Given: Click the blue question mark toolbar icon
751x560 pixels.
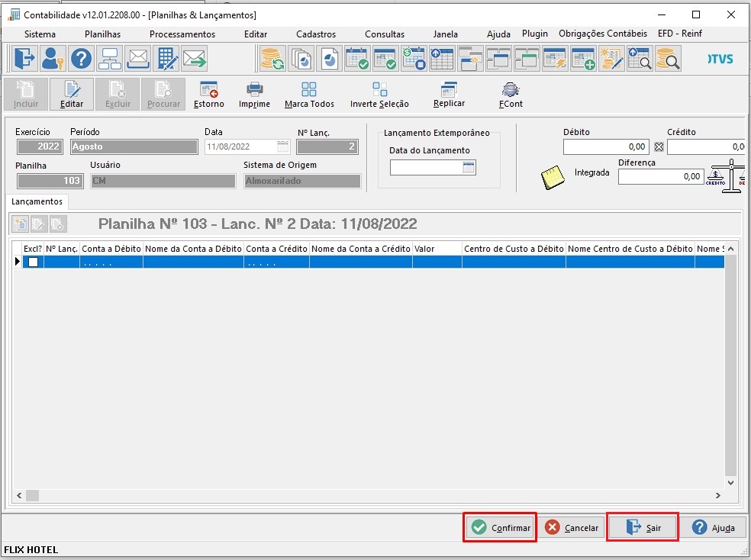Looking at the screenshot, I should 81,59.
